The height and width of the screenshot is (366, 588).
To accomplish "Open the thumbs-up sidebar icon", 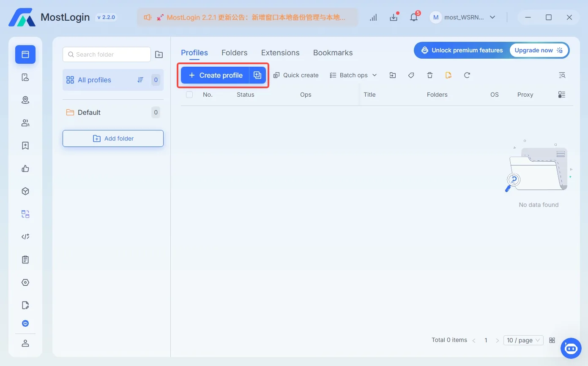I will tap(25, 168).
